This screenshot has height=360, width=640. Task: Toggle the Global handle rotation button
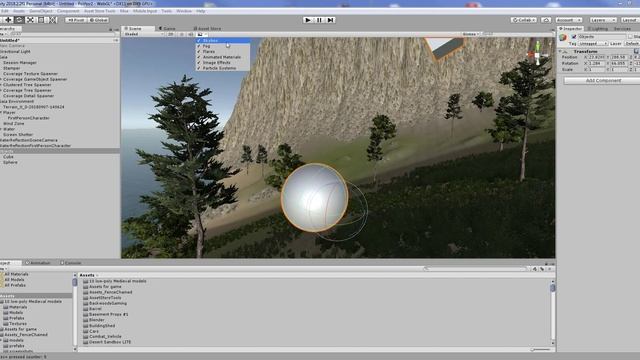(x=98, y=20)
